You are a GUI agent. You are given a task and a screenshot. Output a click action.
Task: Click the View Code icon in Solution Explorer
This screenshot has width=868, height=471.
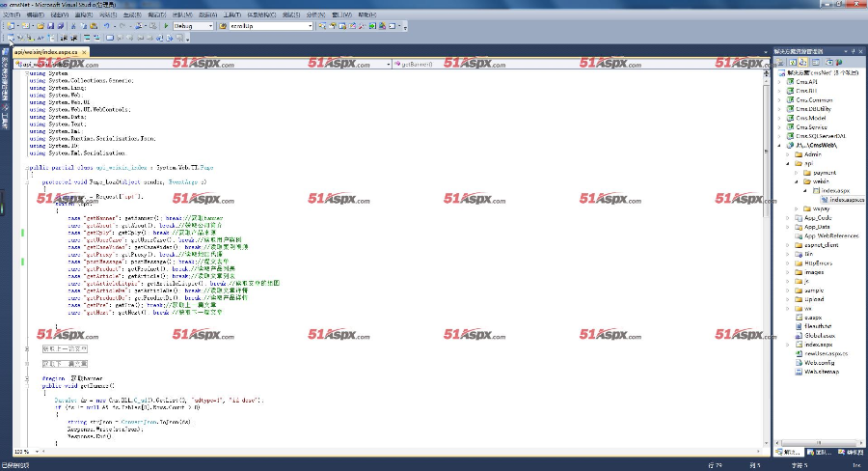pyautogui.click(x=815, y=62)
